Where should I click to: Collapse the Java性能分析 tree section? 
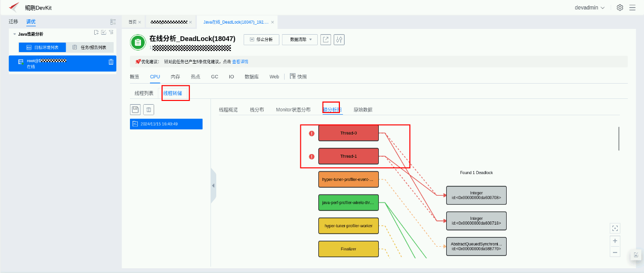click(15, 34)
